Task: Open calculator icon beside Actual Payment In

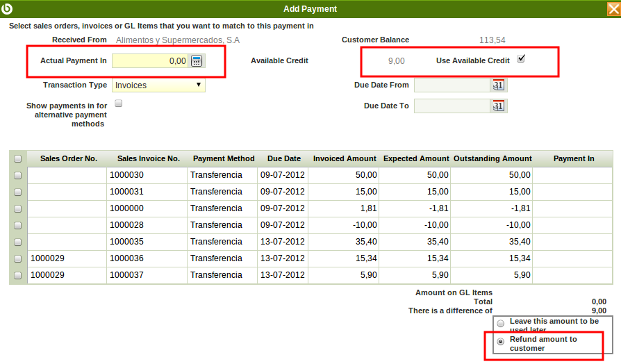Action: click(197, 61)
